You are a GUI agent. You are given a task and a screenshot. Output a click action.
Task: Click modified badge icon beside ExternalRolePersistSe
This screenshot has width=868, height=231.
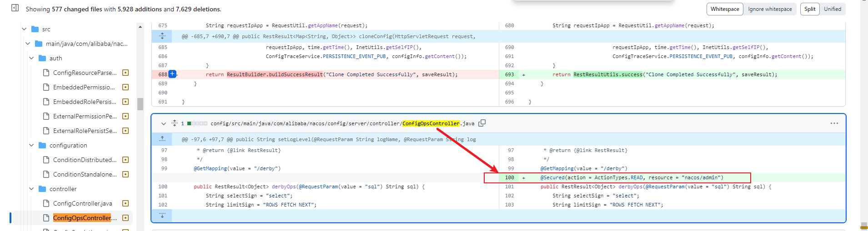point(126,131)
